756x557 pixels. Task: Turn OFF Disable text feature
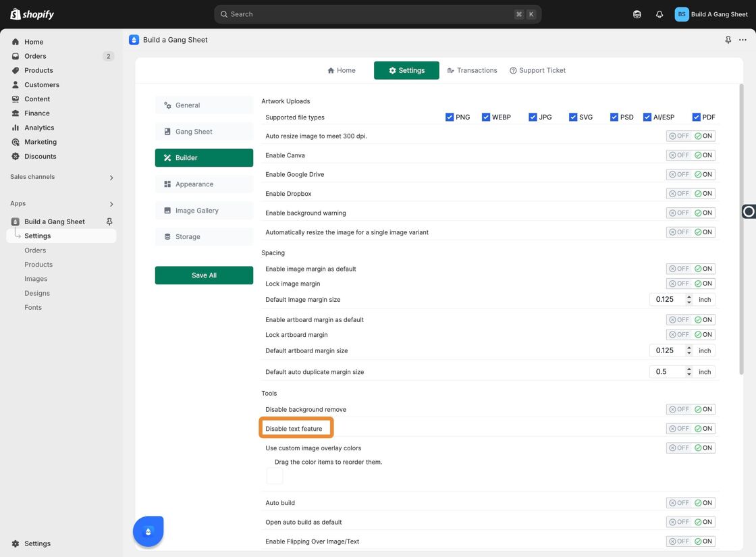pos(679,429)
